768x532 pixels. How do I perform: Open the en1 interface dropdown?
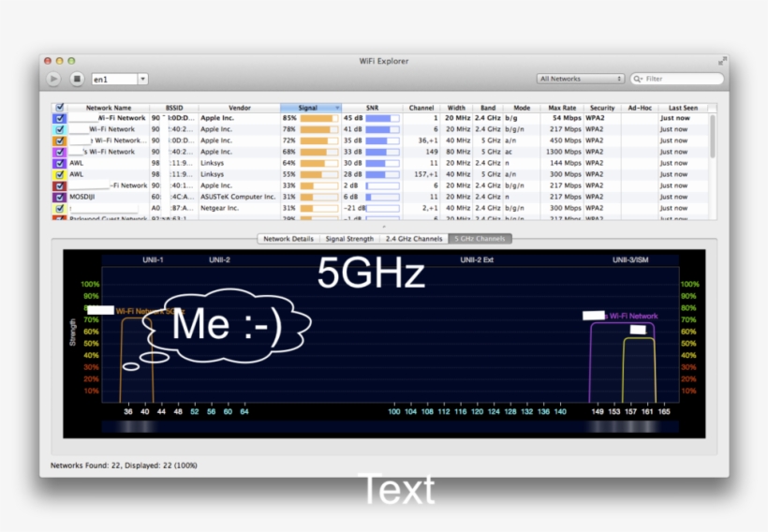(142, 80)
